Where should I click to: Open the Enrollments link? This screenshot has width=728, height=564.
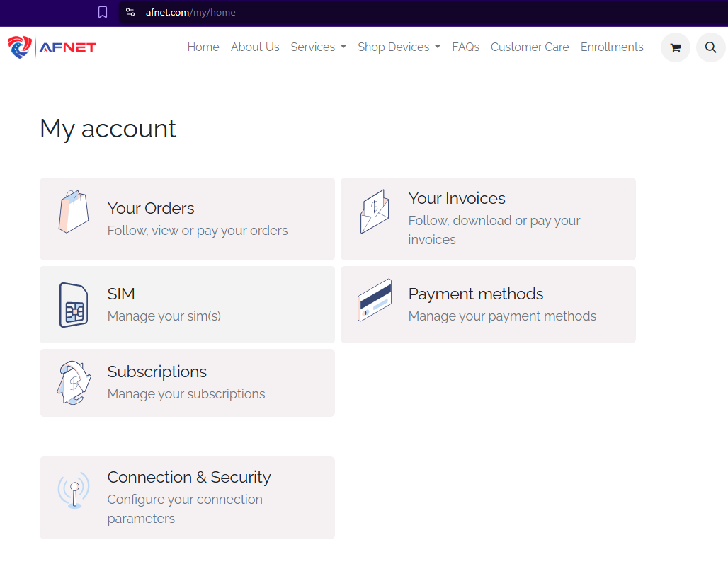(x=612, y=47)
